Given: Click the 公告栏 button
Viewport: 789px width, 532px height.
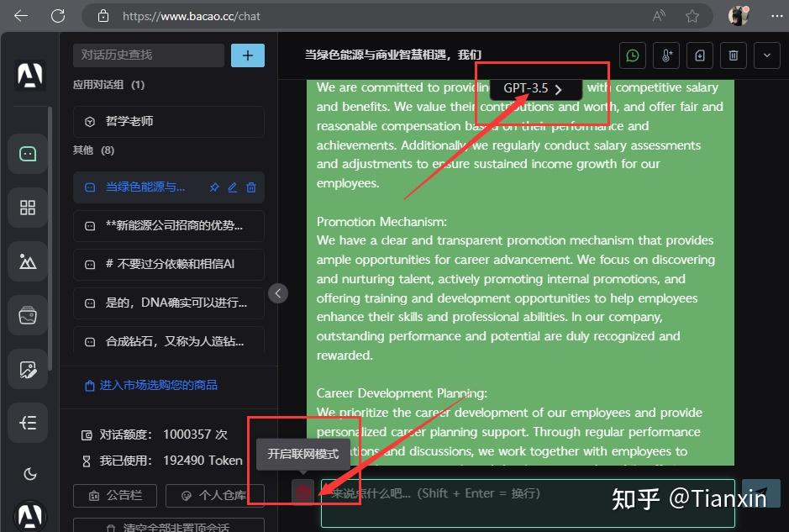Looking at the screenshot, I should pos(115,495).
